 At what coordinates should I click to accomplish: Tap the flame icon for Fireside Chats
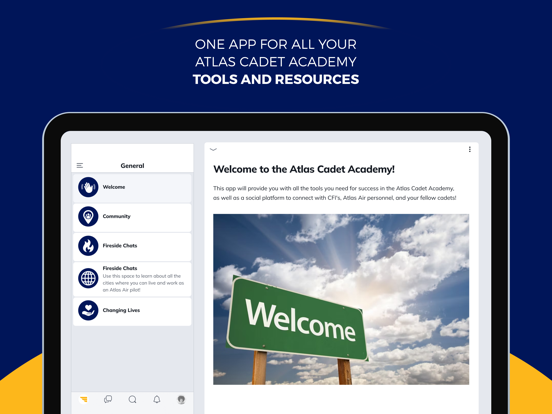tap(88, 245)
